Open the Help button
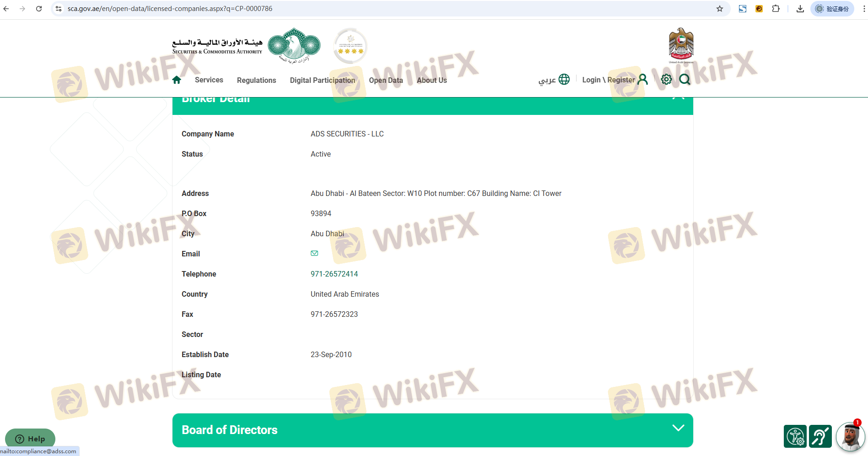Image resolution: width=868 pixels, height=456 pixels. click(x=30, y=439)
